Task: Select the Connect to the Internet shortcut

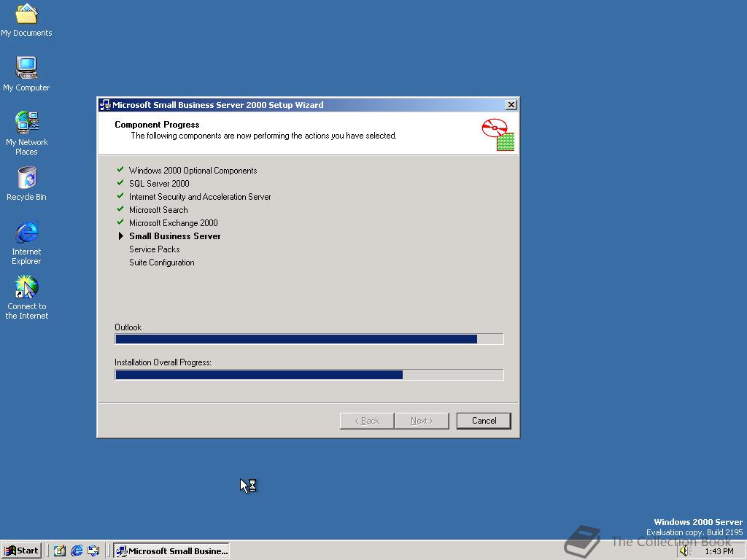Action: click(26, 297)
